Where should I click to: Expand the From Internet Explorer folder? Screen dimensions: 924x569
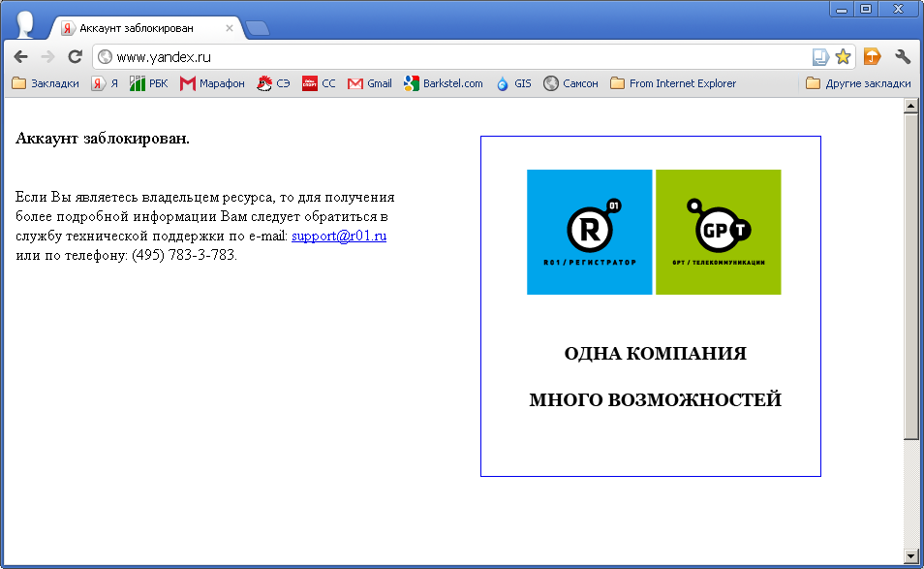coord(673,83)
